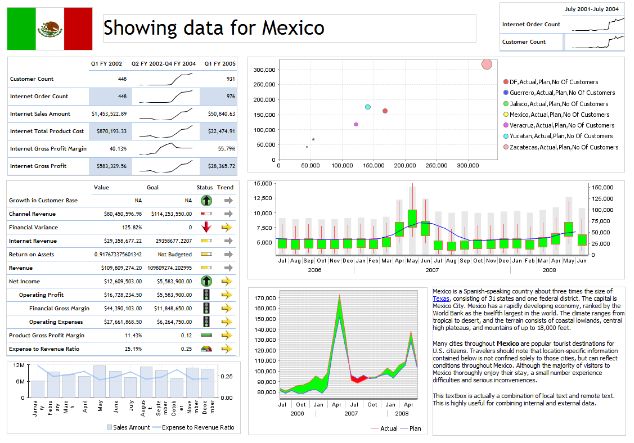Click the Internet Sales Amount row label

click(x=40, y=114)
